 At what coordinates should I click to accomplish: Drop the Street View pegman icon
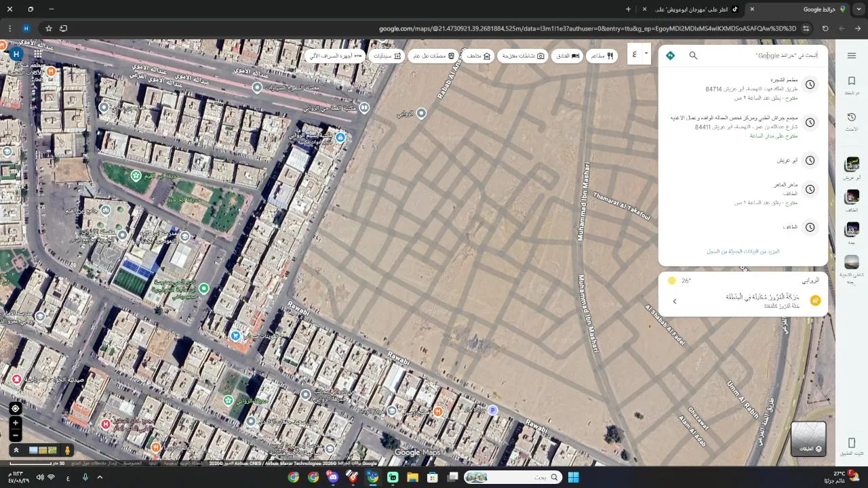[67, 450]
